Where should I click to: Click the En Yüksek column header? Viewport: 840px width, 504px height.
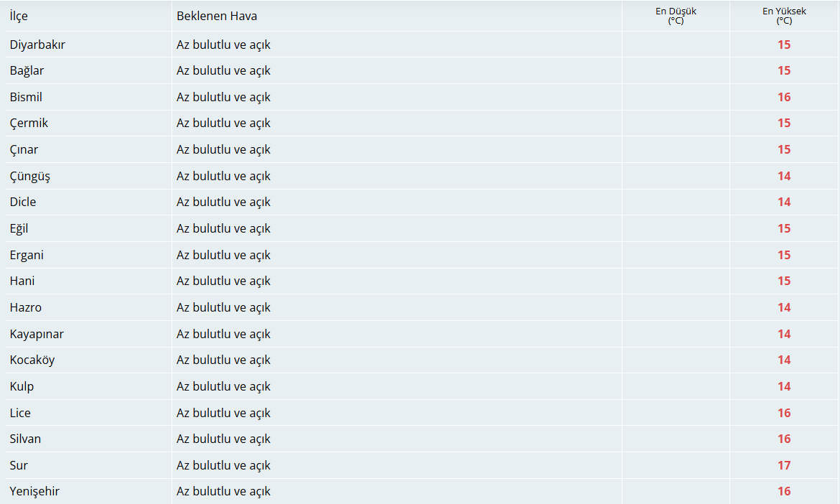pos(784,16)
